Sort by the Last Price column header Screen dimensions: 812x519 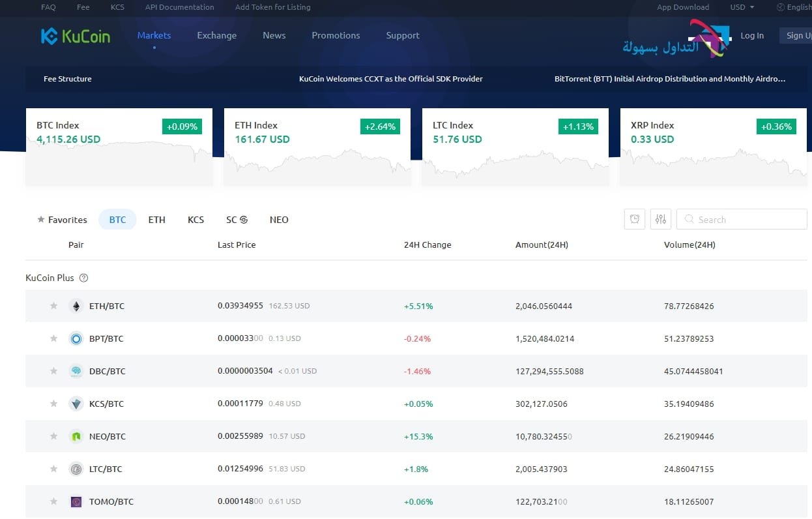(x=237, y=245)
